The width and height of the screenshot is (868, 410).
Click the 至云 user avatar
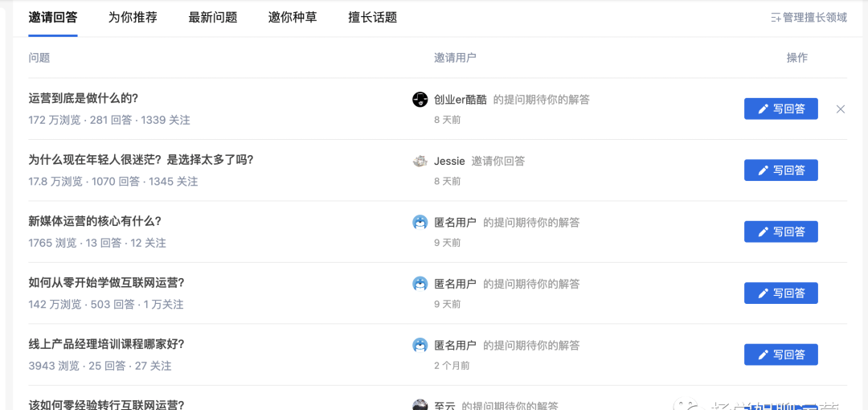(x=420, y=405)
